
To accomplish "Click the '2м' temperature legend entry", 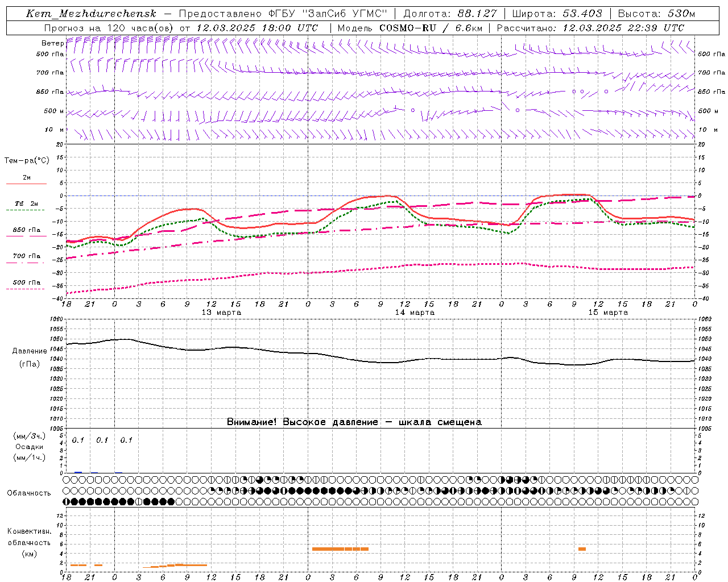I will [27, 178].
